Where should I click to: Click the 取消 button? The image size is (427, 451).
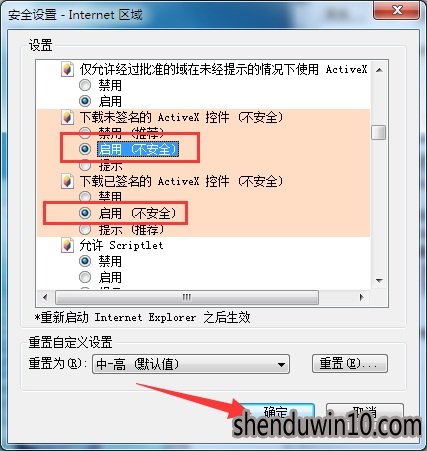365,413
